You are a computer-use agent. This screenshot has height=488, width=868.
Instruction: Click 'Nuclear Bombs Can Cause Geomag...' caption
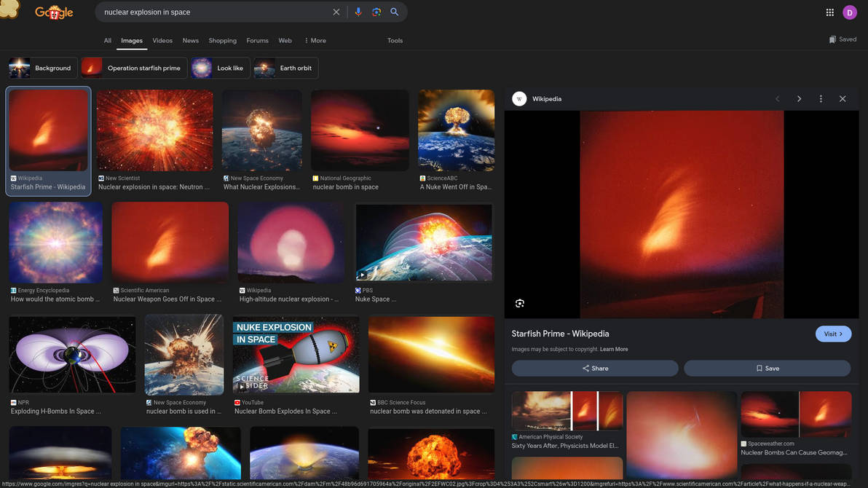click(x=794, y=452)
